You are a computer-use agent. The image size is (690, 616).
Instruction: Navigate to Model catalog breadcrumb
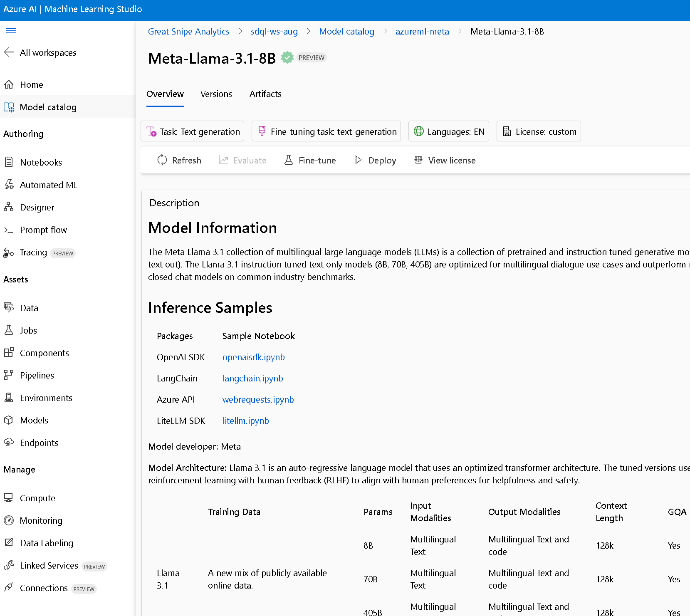(x=347, y=32)
